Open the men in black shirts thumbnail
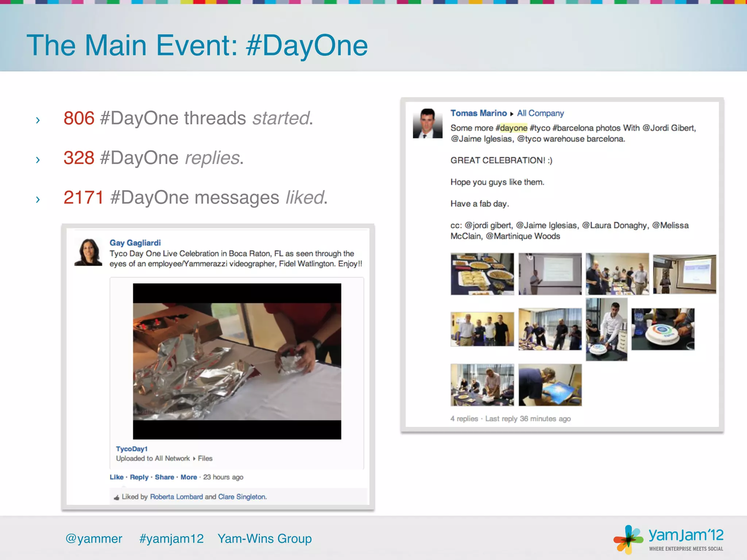 550,329
